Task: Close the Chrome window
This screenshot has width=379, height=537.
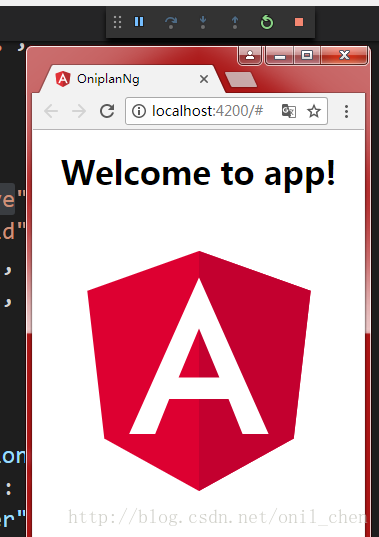Action: pyautogui.click(x=344, y=55)
